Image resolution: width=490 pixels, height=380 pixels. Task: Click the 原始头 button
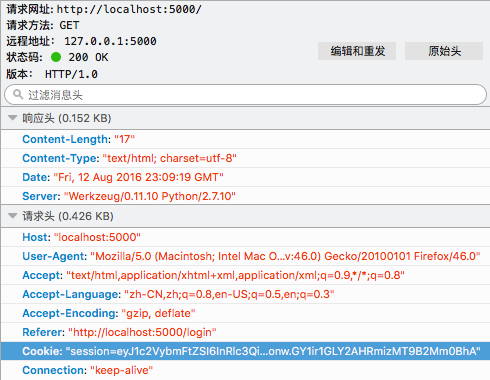coord(444,51)
